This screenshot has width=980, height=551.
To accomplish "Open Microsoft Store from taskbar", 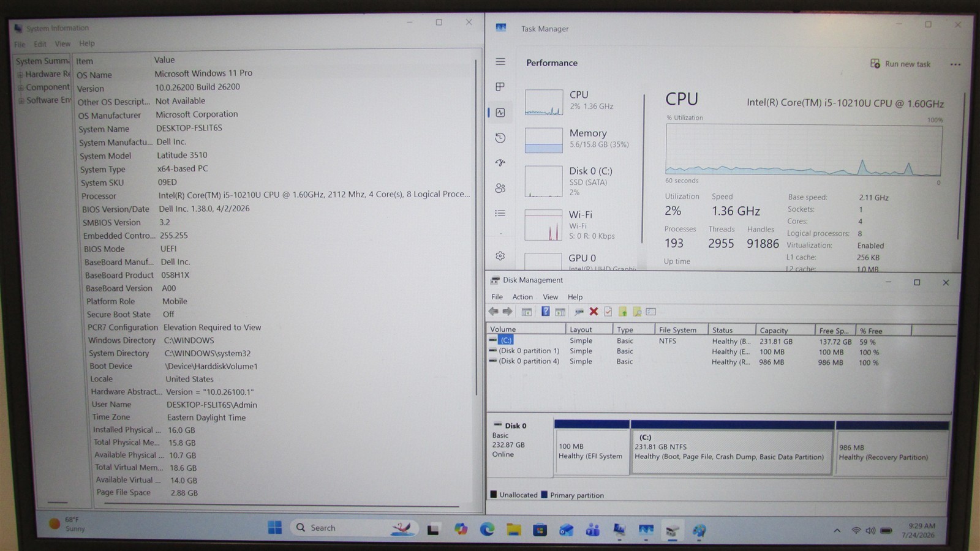I will click(x=540, y=530).
